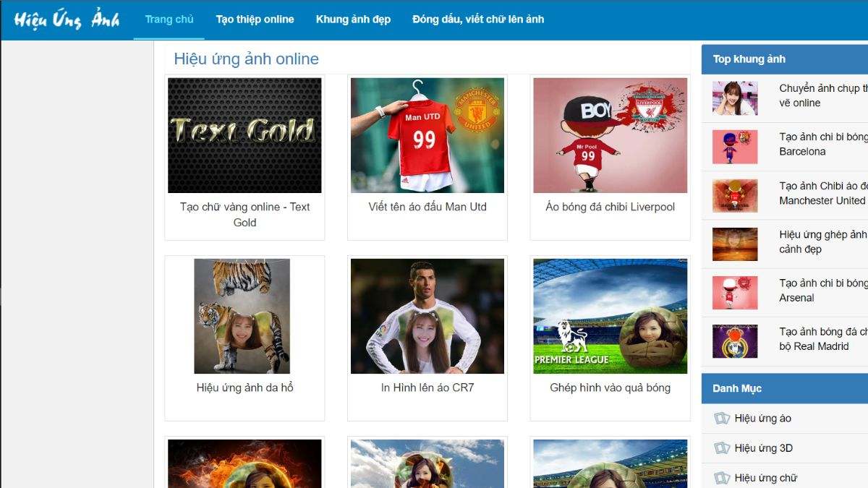
Task: Click the Ghép hình vào quả bóng link
Action: [x=610, y=388]
